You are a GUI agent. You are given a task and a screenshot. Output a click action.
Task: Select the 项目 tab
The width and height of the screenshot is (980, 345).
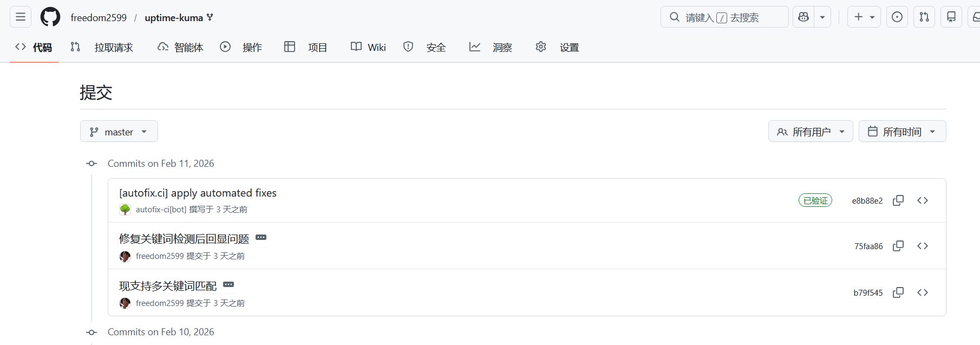[x=305, y=47]
